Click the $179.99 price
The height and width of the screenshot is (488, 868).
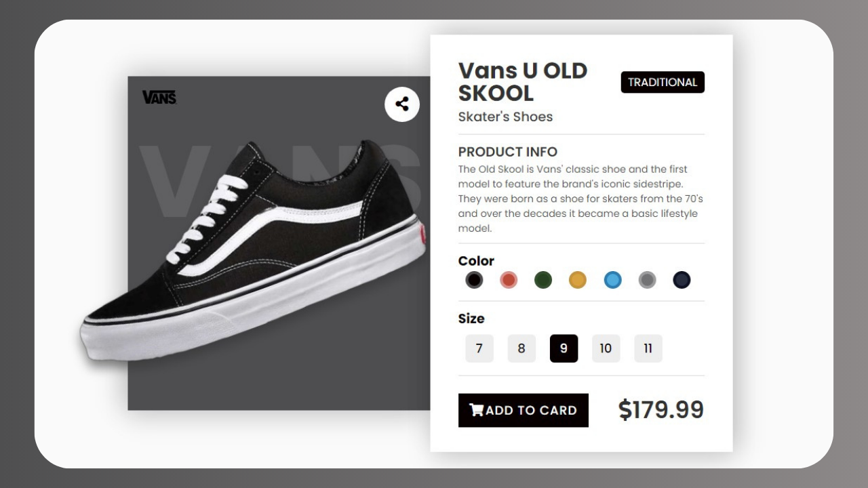[x=661, y=410]
